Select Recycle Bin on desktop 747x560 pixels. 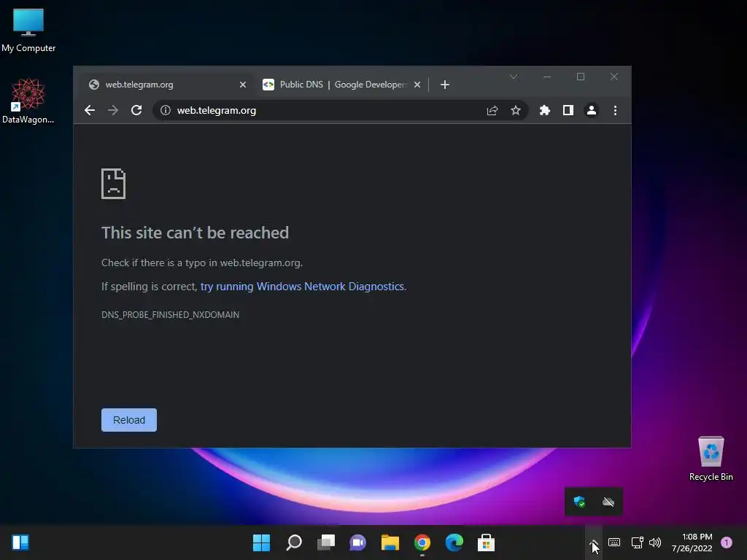point(711,459)
